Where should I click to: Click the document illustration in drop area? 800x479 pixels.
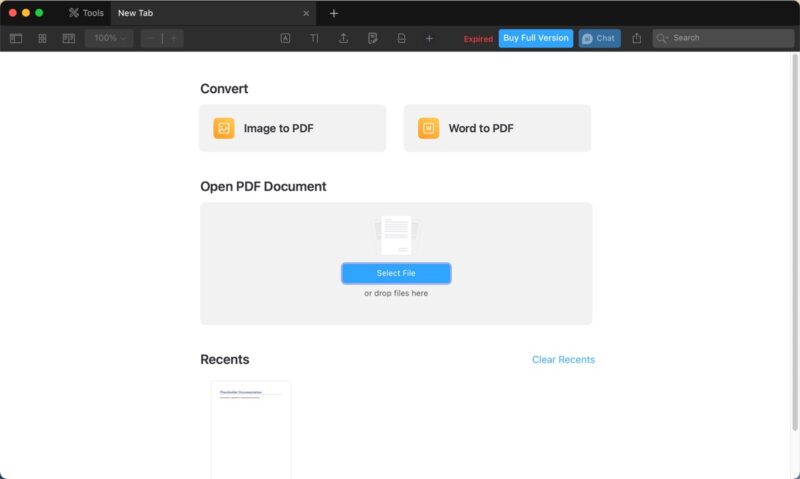[x=396, y=235]
